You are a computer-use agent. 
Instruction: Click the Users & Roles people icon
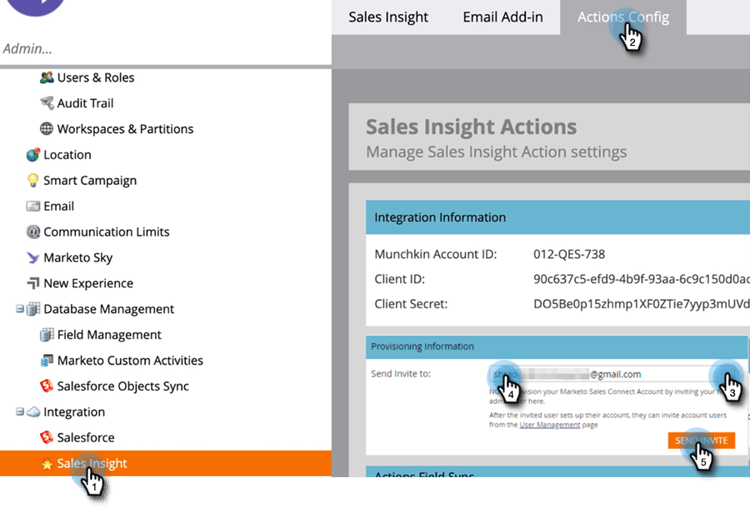(46, 77)
